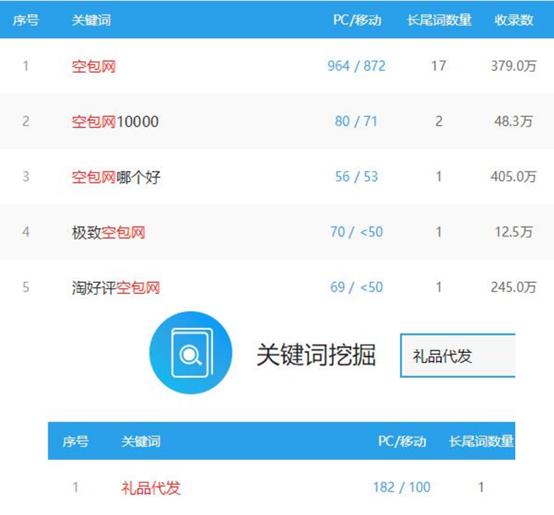This screenshot has height=515, width=554.
Task: Select the 405.0万 index count cell
Action: [x=514, y=177]
